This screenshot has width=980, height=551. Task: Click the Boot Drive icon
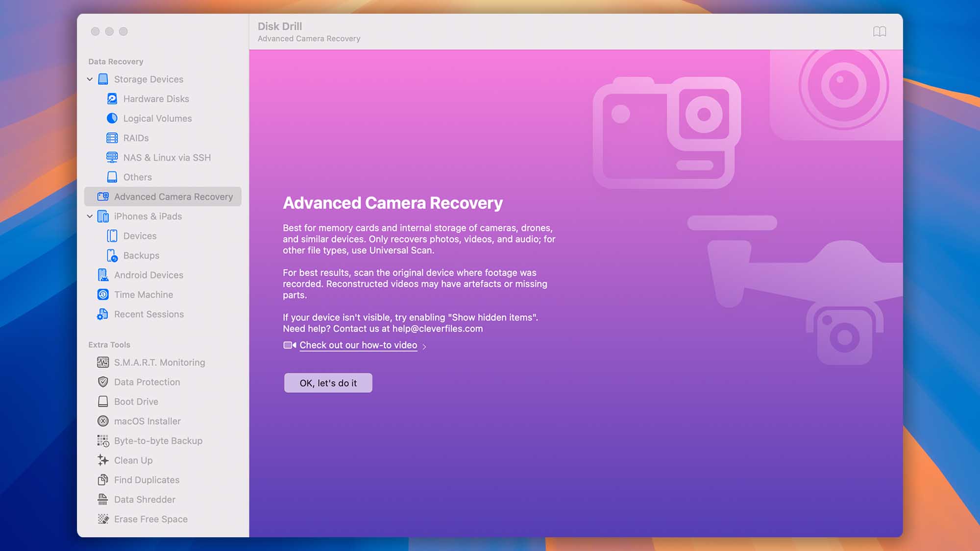(103, 402)
